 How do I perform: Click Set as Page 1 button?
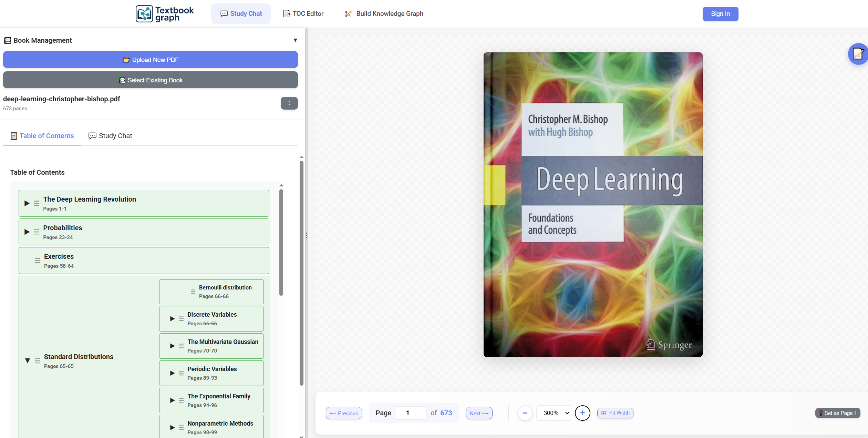tap(838, 413)
